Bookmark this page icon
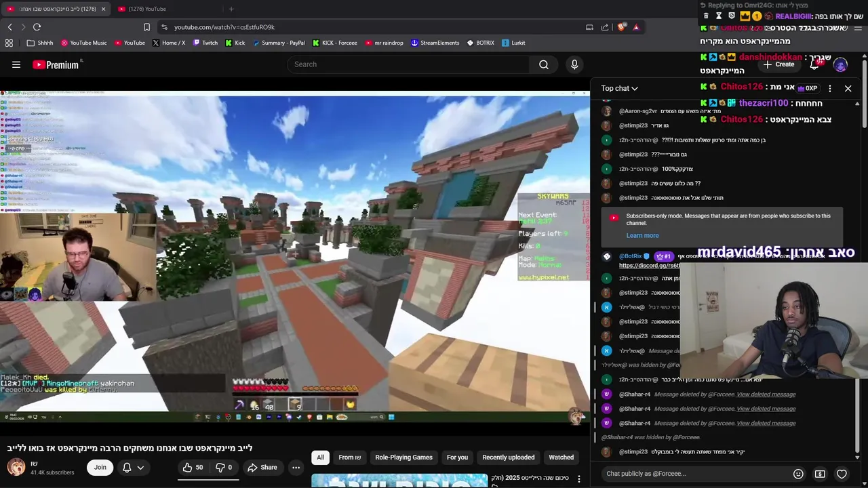 (146, 27)
